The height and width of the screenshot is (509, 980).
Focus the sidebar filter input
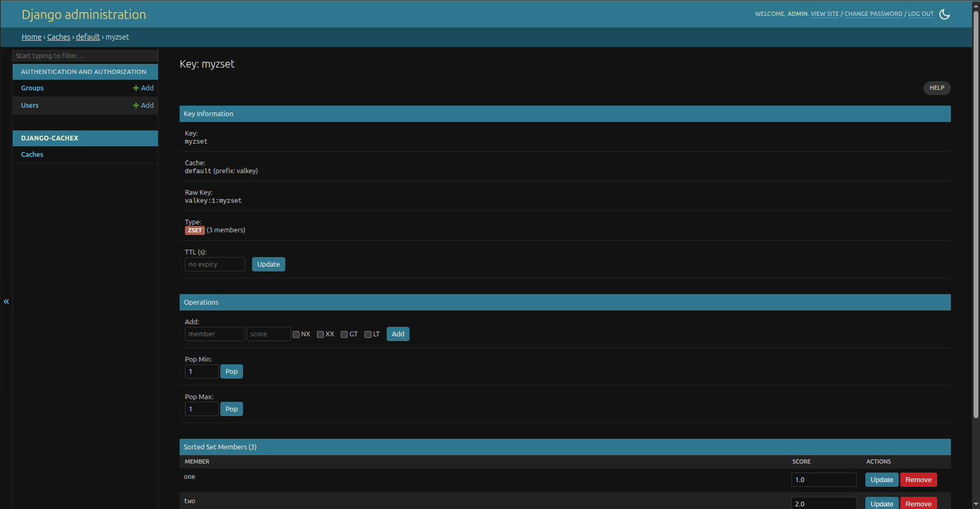coord(85,56)
